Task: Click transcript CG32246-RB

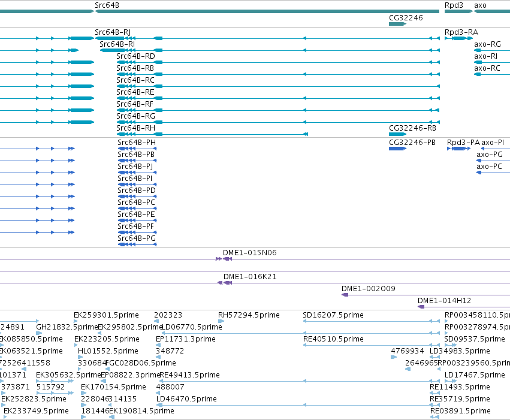Action: [412, 128]
